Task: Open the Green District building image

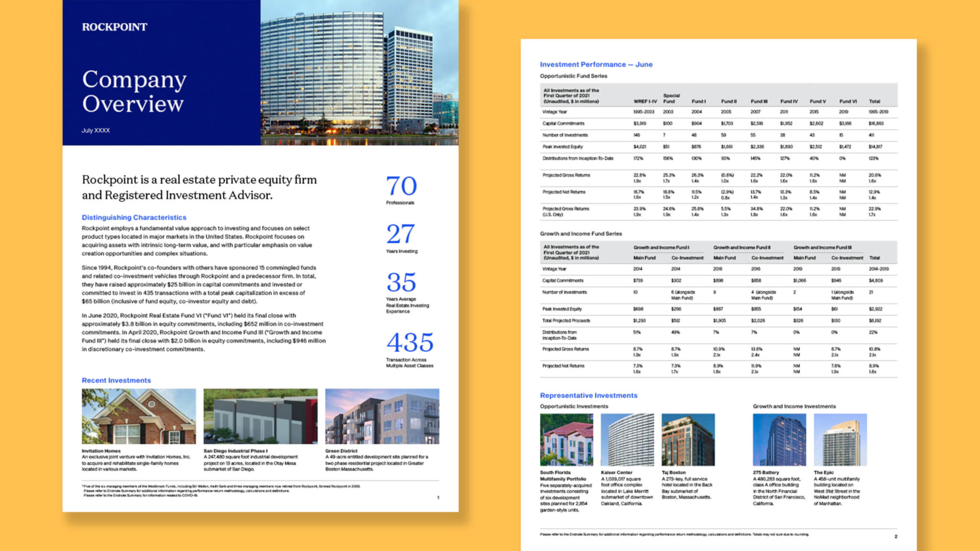Action: (x=382, y=416)
